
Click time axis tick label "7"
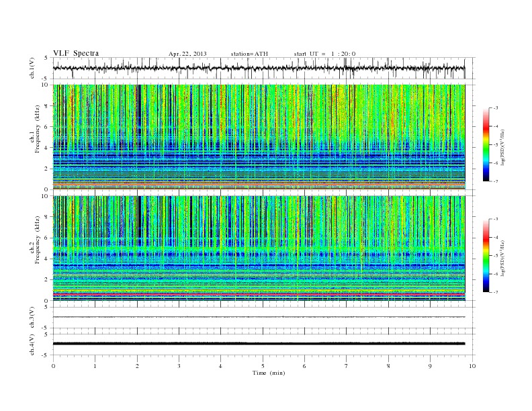pyautogui.click(x=347, y=366)
